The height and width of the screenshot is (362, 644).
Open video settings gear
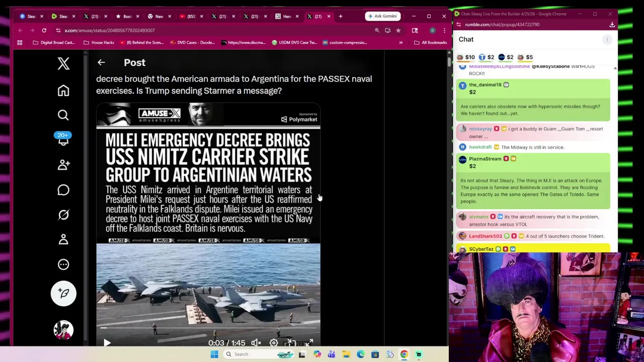pos(274,343)
